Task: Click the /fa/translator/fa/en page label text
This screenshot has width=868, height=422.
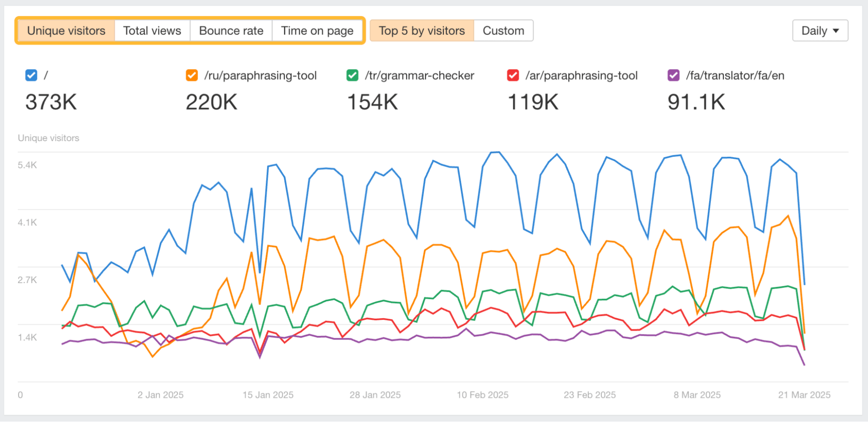Action: [x=735, y=76]
